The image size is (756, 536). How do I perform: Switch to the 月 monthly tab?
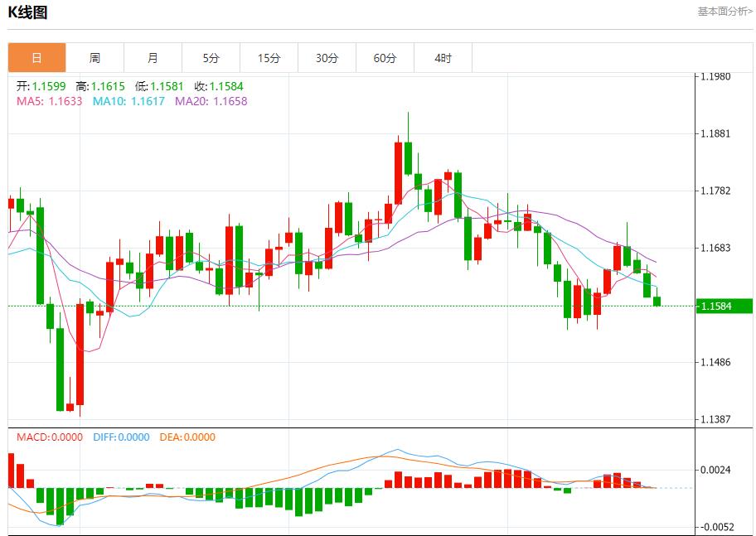[153, 58]
